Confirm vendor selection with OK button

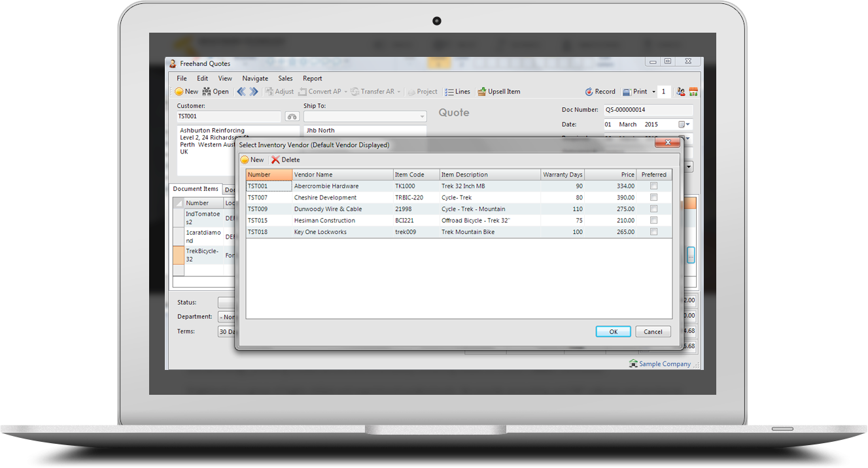click(x=613, y=331)
